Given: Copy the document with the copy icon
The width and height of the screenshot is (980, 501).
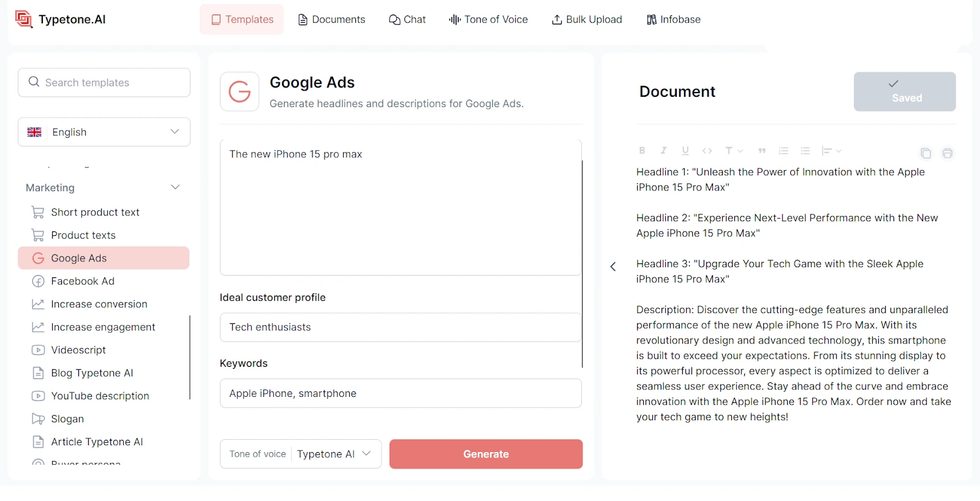Looking at the screenshot, I should click(x=925, y=153).
